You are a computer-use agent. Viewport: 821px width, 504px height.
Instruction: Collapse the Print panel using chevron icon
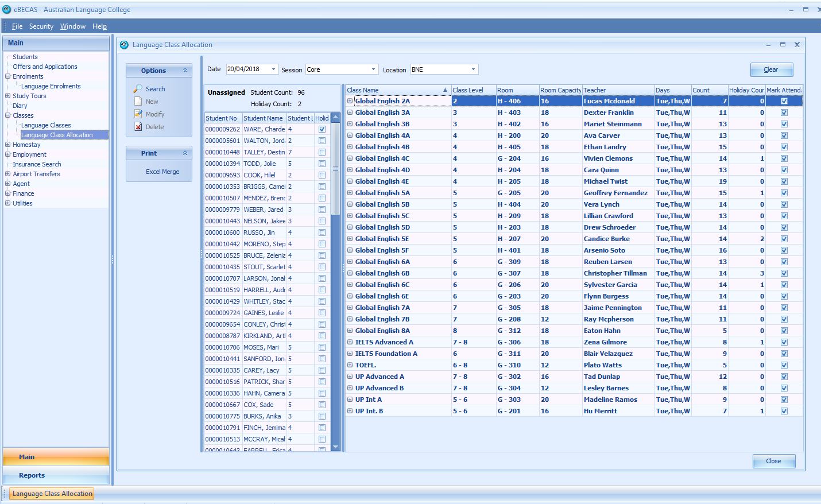185,153
